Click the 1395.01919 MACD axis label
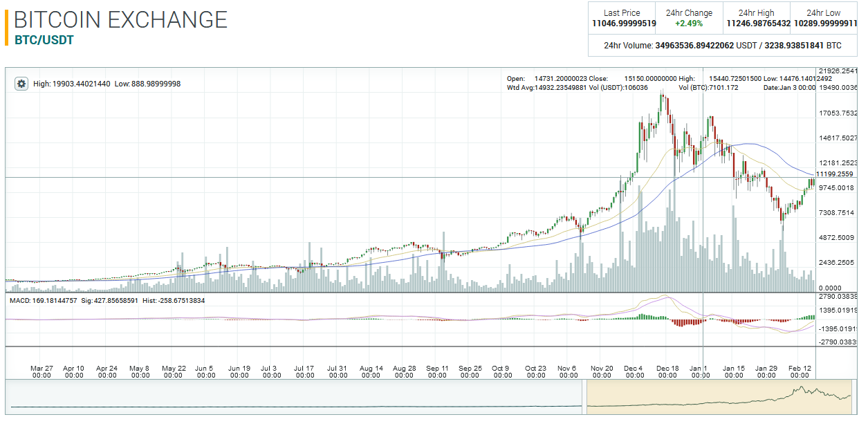The height and width of the screenshot is (426, 868). click(838, 310)
